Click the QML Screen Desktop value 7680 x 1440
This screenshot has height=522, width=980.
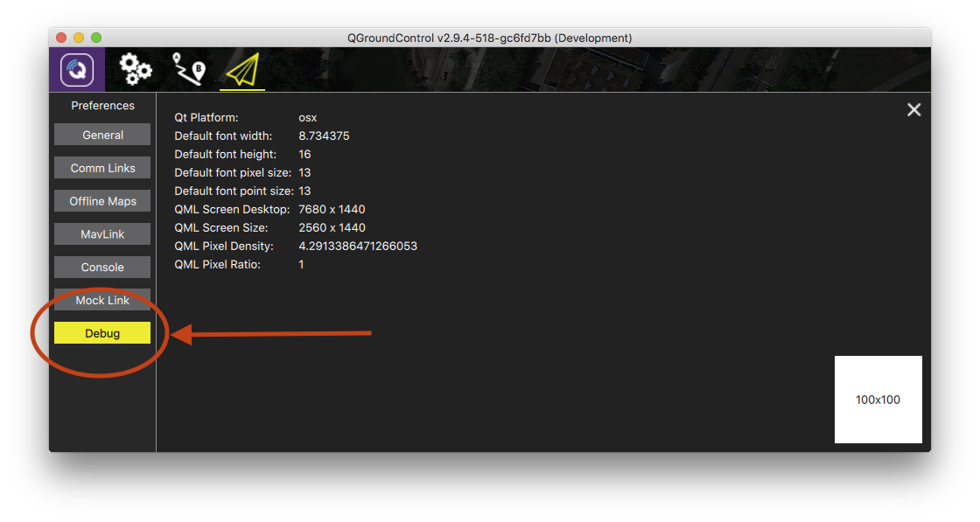coord(332,209)
